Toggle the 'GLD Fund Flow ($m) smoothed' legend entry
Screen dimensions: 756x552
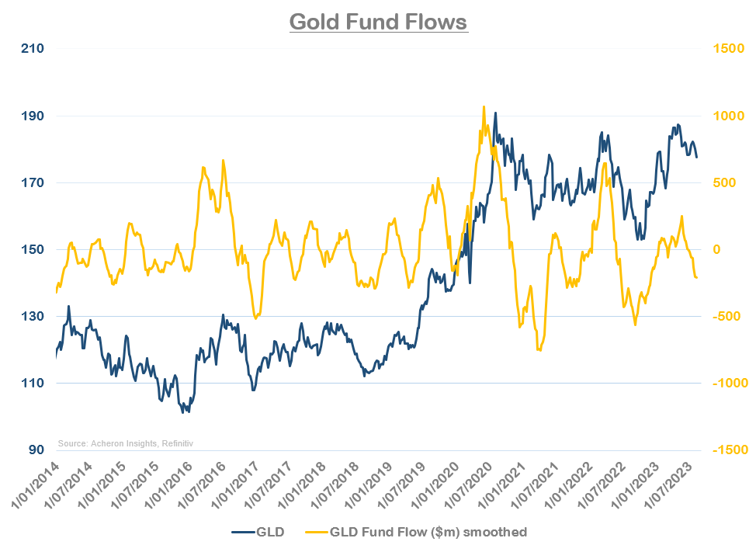pos(428,532)
